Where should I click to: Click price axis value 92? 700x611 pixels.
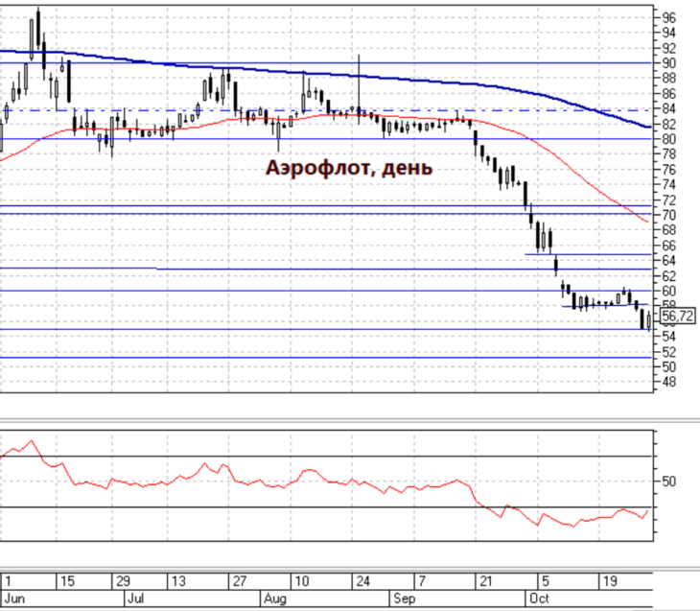click(668, 48)
